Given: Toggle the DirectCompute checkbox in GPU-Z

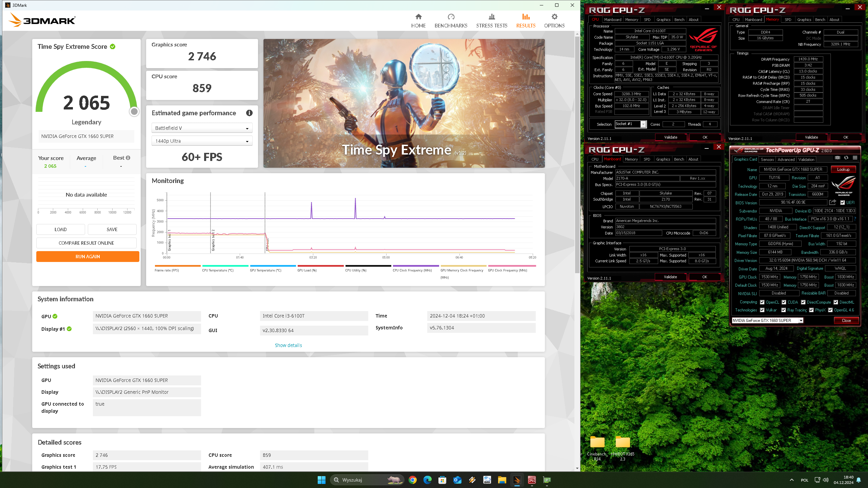Looking at the screenshot, I should coord(803,302).
